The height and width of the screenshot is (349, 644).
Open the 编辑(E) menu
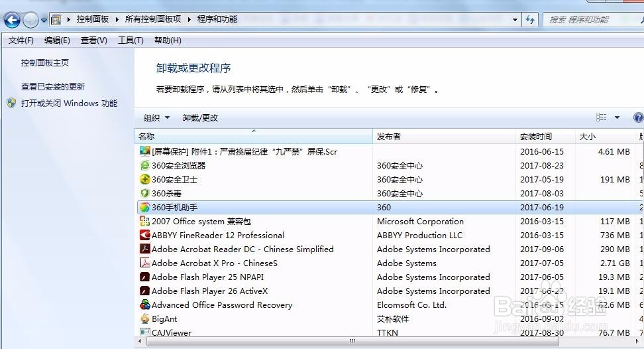(57, 40)
